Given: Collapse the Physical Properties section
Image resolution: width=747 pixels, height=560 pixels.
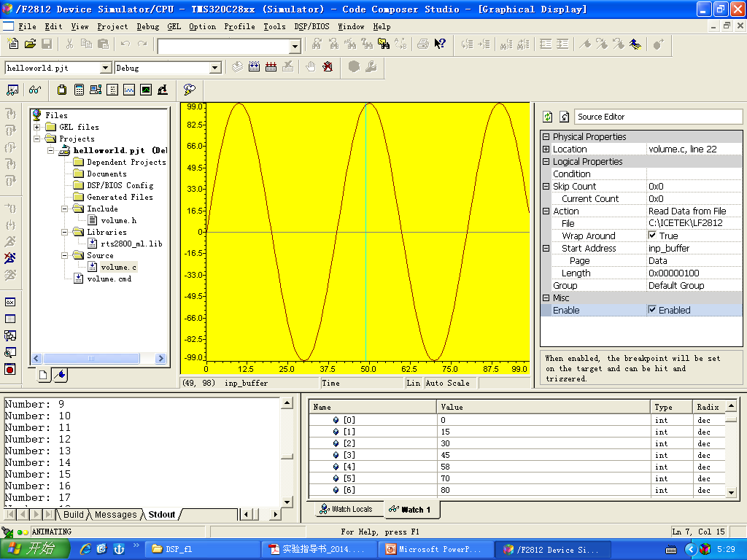Looking at the screenshot, I should (546, 136).
